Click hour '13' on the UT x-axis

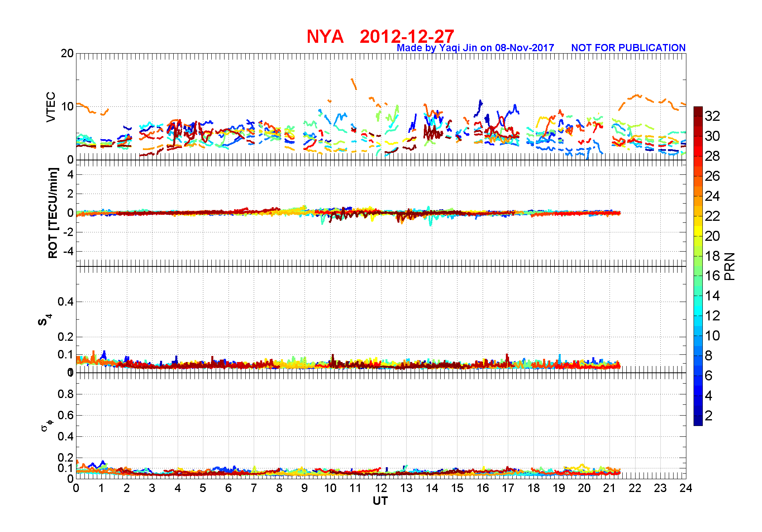pos(406,488)
